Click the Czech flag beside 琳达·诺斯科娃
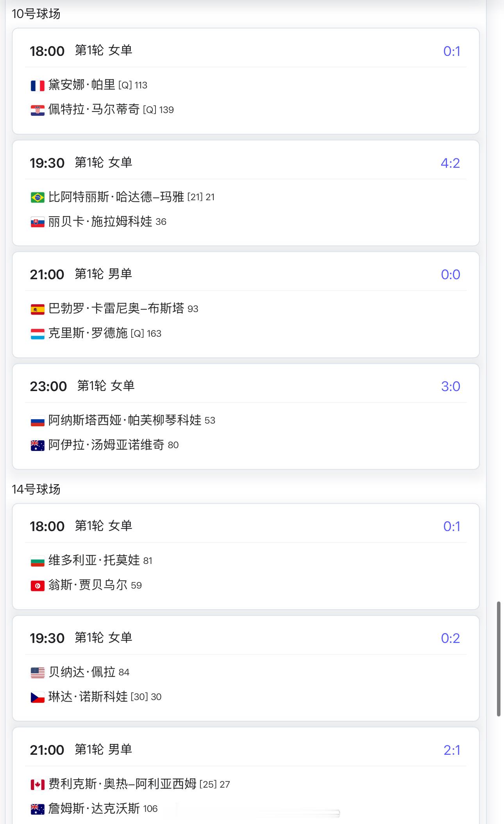Image resolution: width=504 pixels, height=824 pixels. 38,697
